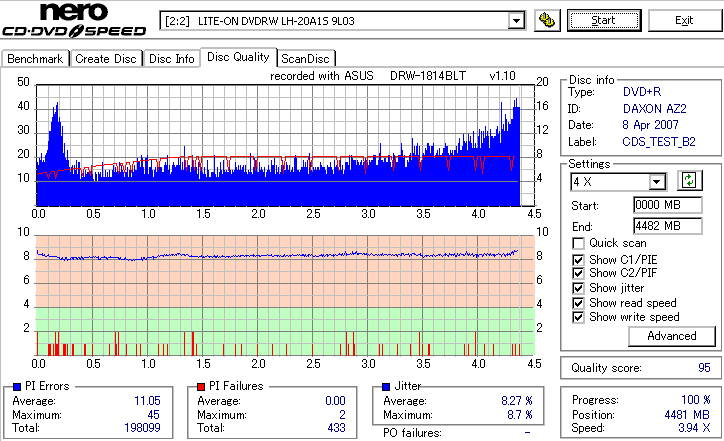Click the recorded with ASUS DRW-1814BLT text
Image resolution: width=724 pixels, height=441 pixels.
(392, 76)
